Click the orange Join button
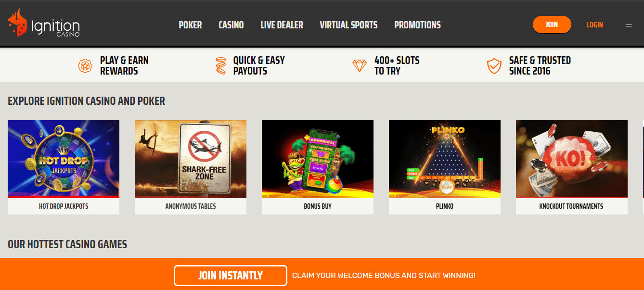 pyautogui.click(x=552, y=25)
